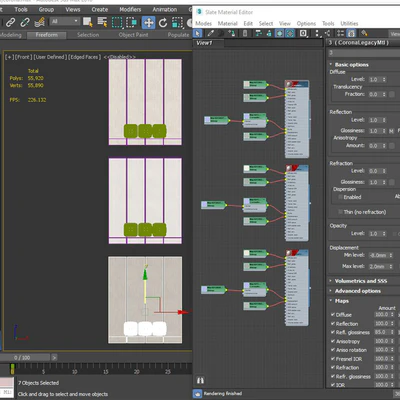Image resolution: width=400 pixels, height=400 pixels.
Task: Select the View1 tab
Action: [204, 43]
